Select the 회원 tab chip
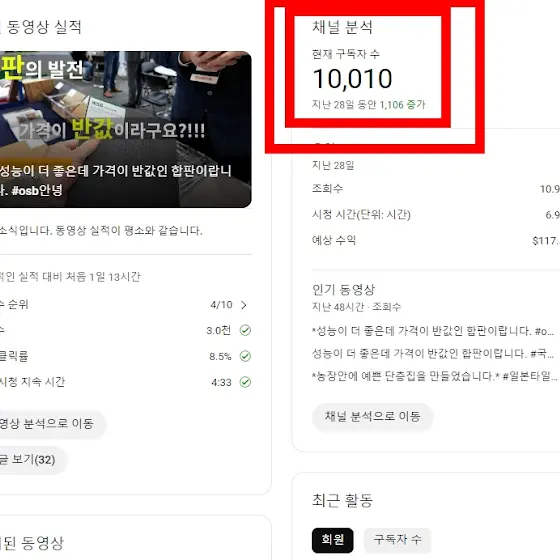The width and height of the screenshot is (560, 560). (332, 540)
